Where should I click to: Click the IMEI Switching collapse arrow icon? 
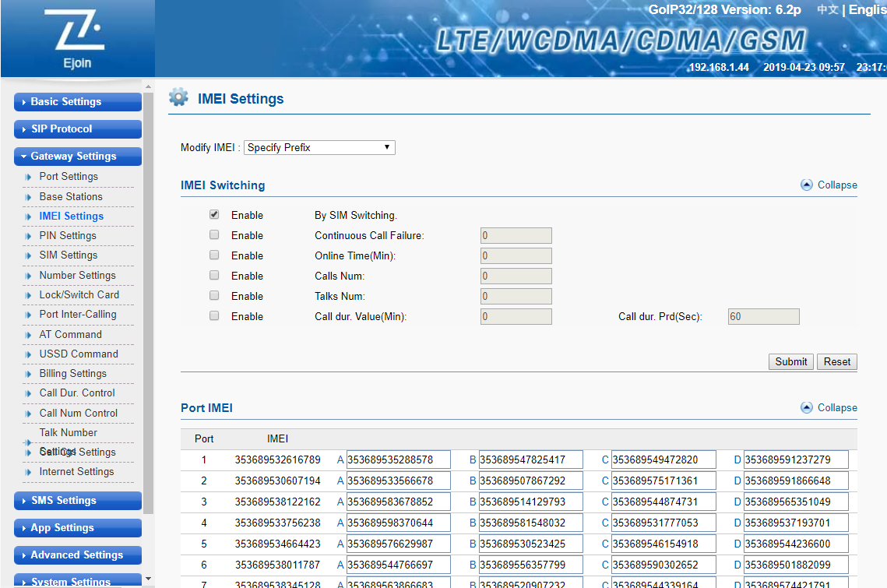tap(807, 185)
